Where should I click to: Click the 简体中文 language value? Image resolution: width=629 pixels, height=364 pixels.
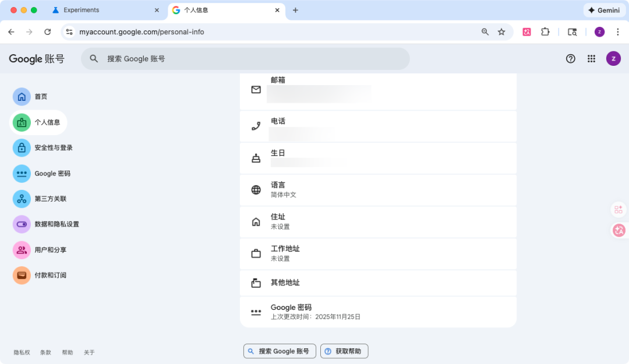[x=283, y=195]
